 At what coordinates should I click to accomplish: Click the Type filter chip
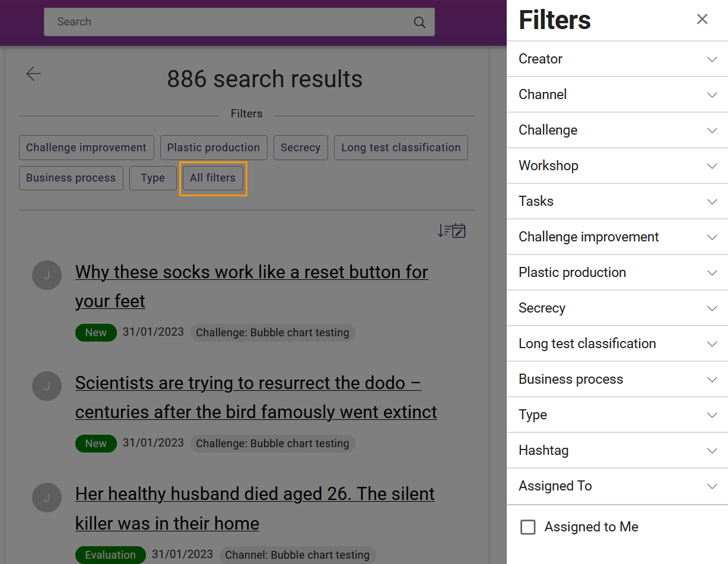[153, 178]
